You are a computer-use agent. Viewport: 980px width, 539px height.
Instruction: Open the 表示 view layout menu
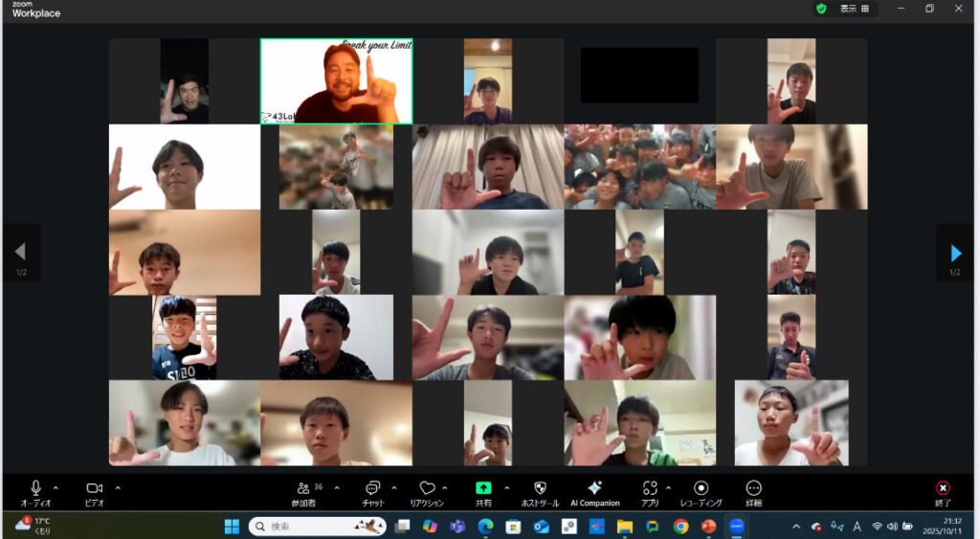(x=855, y=9)
